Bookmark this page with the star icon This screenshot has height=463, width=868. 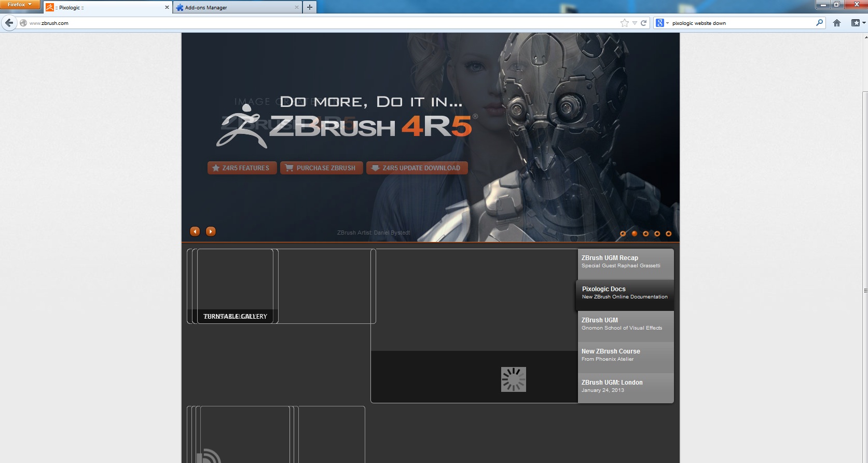pos(625,23)
